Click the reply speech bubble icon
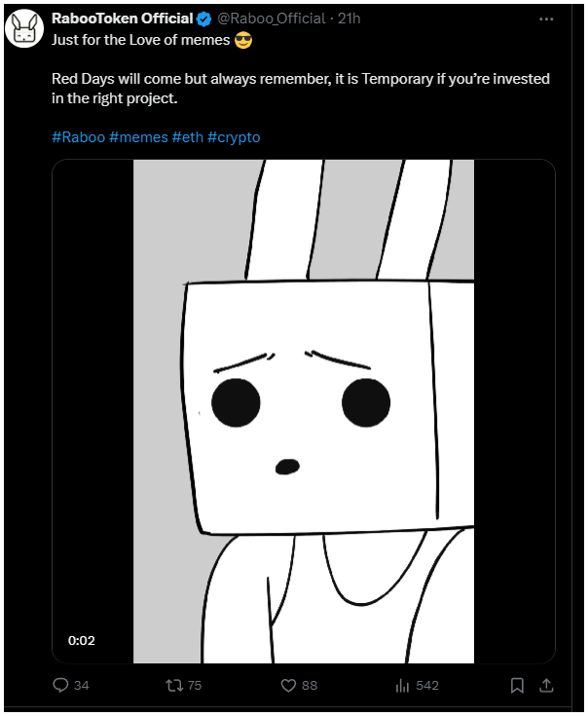This screenshot has width=588, height=716. (x=60, y=685)
